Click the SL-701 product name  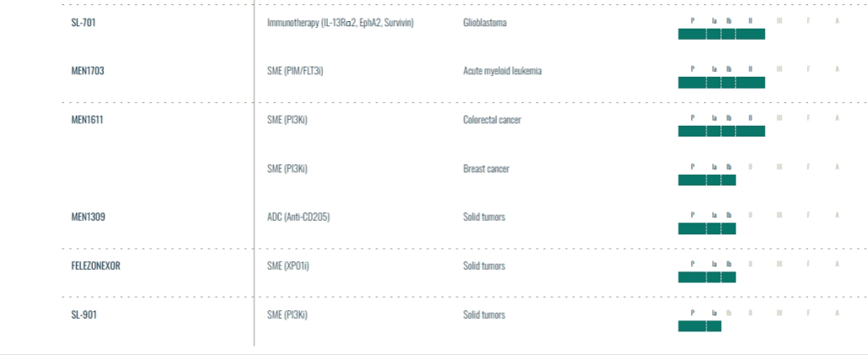(x=83, y=23)
